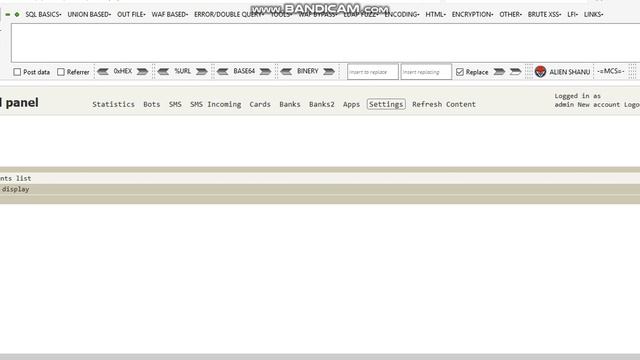Click the BINERY label
The height and width of the screenshot is (360, 640).
[307, 71]
